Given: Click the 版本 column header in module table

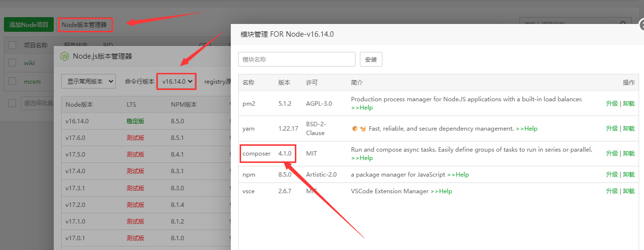Looking at the screenshot, I should pos(284,83).
